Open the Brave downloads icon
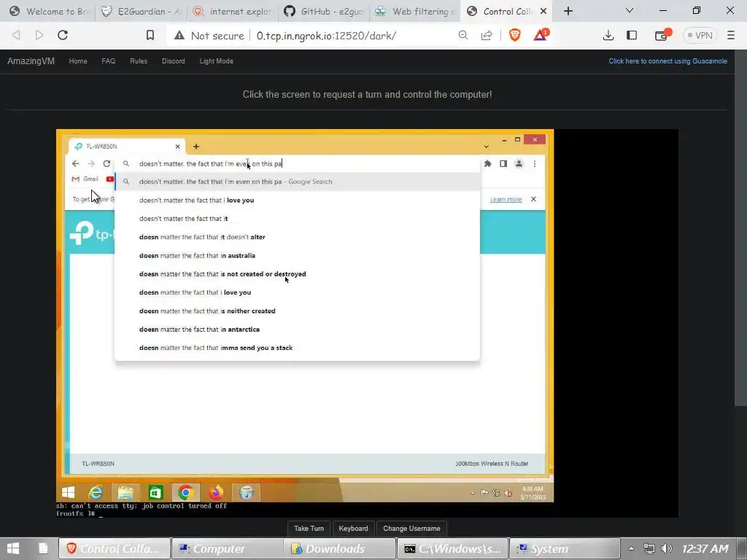 608,35
